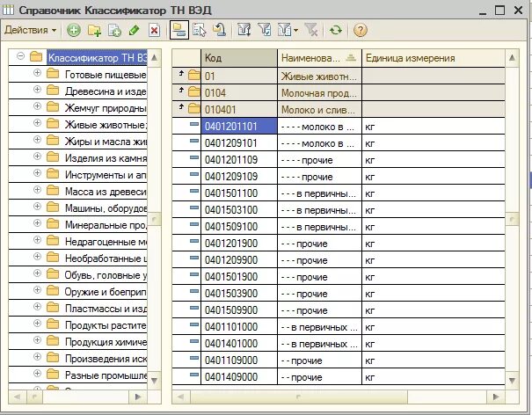Toggle the hierarchical view icon
The height and width of the screenshot is (415, 532).
pyautogui.click(x=179, y=31)
